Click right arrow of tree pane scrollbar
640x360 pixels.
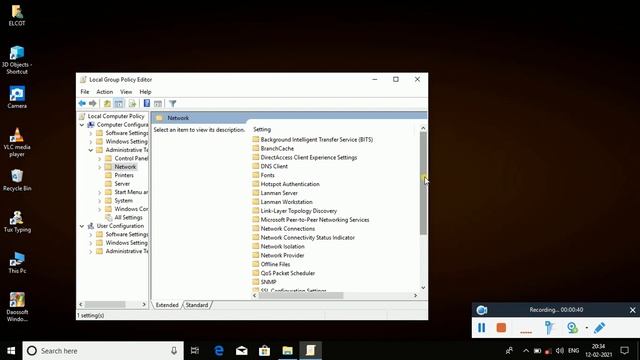(x=144, y=304)
